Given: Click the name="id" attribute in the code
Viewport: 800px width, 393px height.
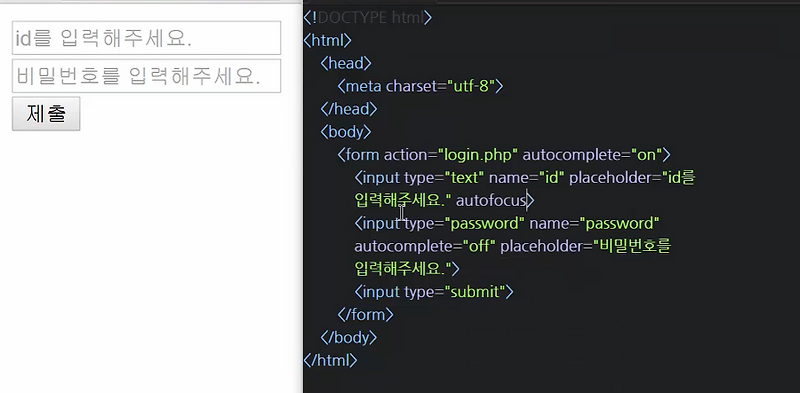Looking at the screenshot, I should point(527,178).
